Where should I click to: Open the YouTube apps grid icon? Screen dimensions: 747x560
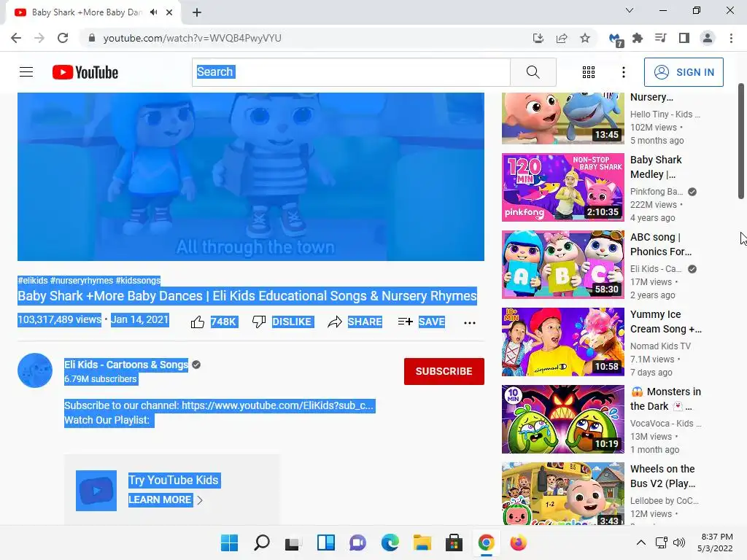589,72
